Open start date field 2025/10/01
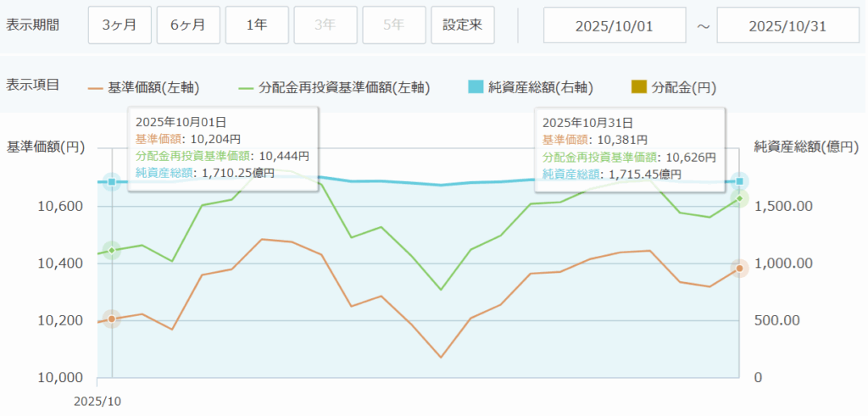The image size is (868, 416). pos(614,25)
